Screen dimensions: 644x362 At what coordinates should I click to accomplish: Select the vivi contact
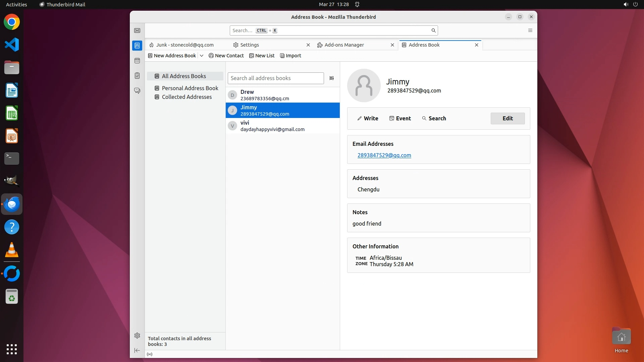pos(282,126)
